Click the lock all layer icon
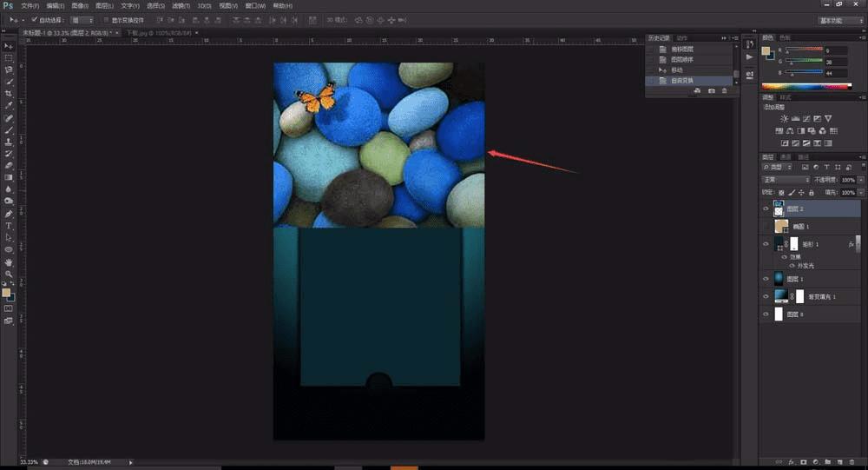Viewport: 868px width, 470px height. [811, 192]
